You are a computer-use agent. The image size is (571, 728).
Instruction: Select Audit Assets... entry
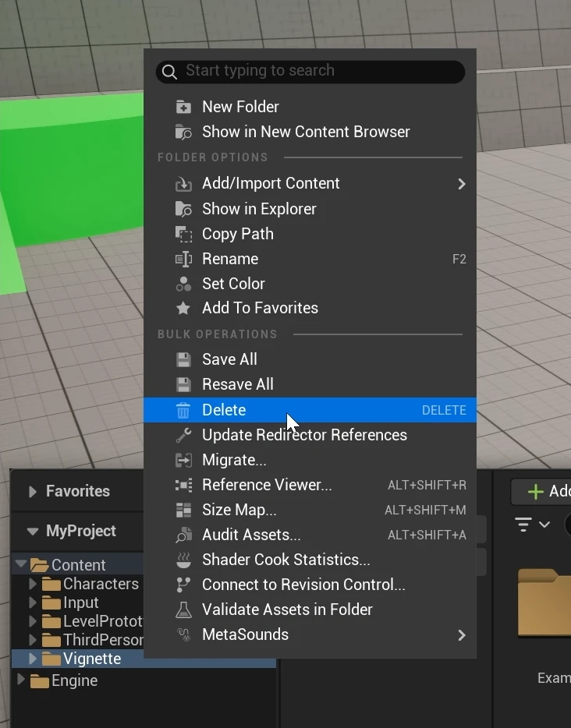tap(310, 535)
